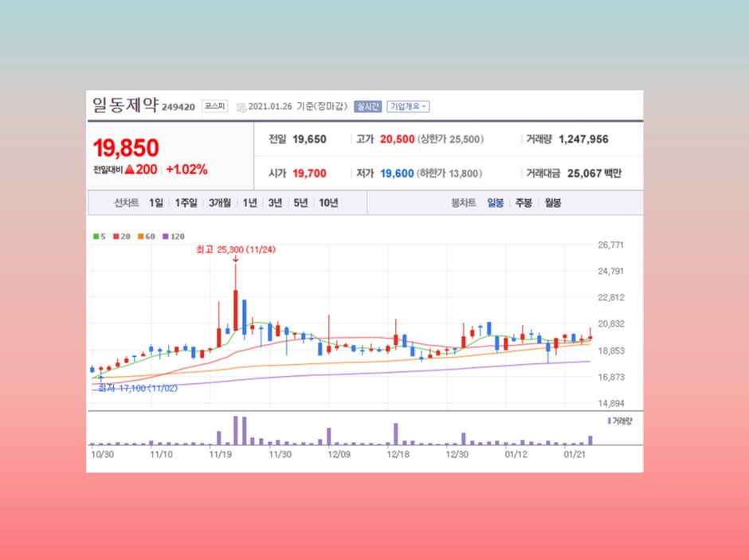The image size is (749, 560).
Task: Open the 10년 chart period
Action: click(328, 203)
